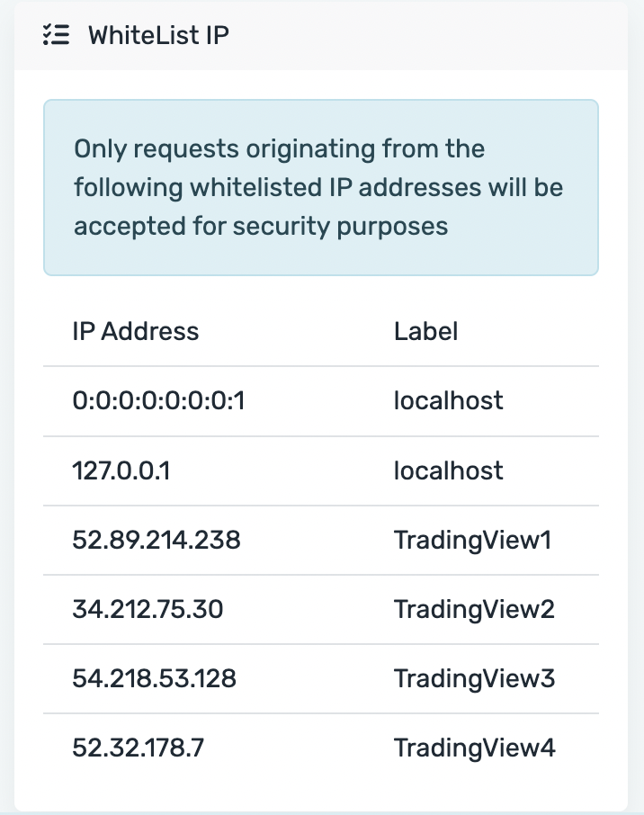Select the IP Address column header
The image size is (644, 815).
136,331
